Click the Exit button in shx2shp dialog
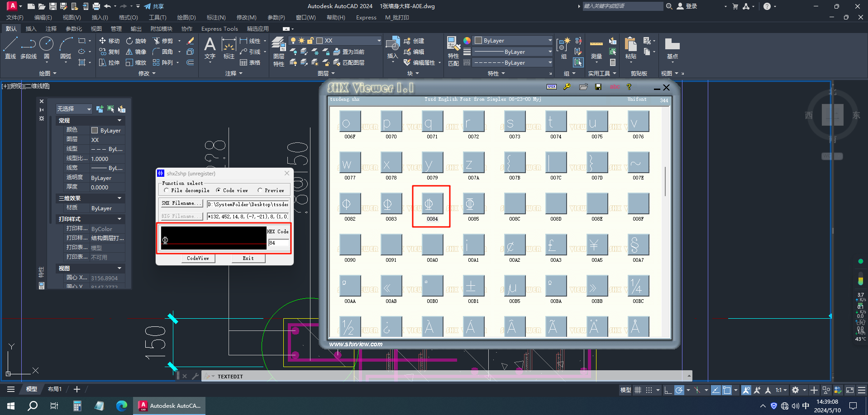 248,259
